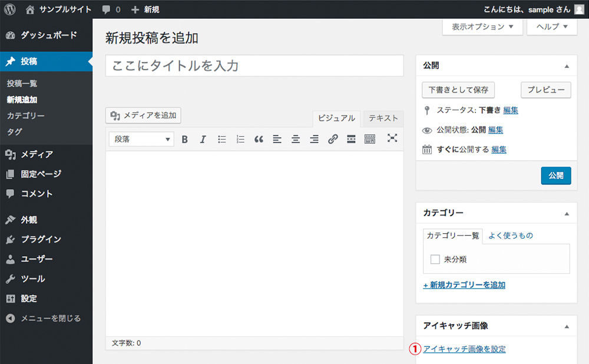
Task: Insert a blockquote
Action: 259,140
